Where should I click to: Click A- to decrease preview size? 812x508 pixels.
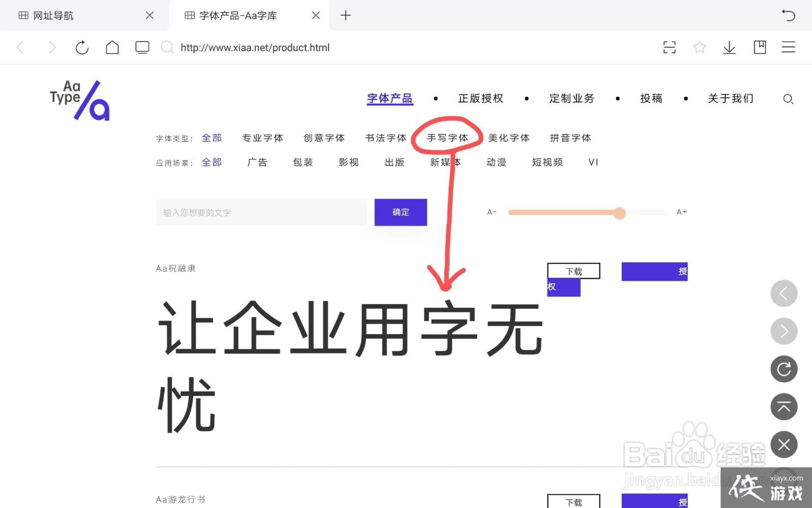(492, 212)
